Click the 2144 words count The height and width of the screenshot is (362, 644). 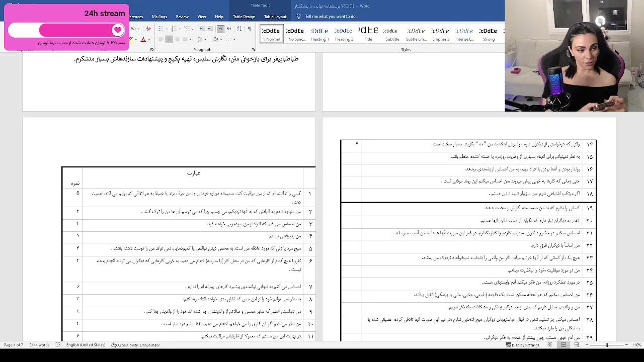click(x=39, y=345)
